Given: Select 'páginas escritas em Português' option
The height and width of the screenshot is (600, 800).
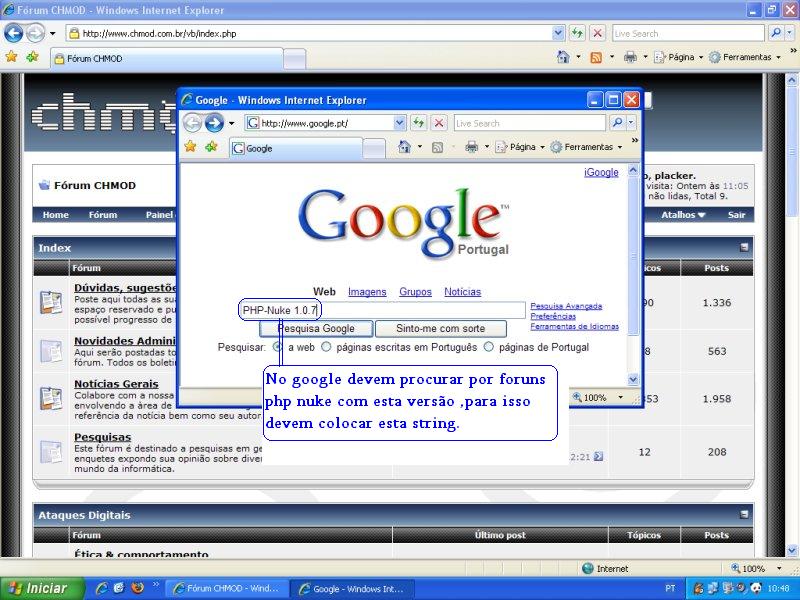Looking at the screenshot, I should point(326,347).
